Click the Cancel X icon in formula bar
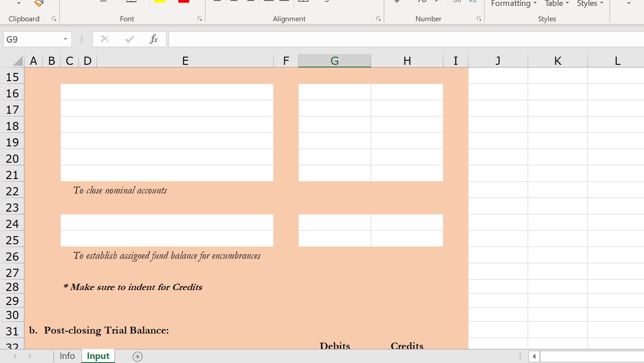Viewport: 644px width, 363px height. point(105,39)
